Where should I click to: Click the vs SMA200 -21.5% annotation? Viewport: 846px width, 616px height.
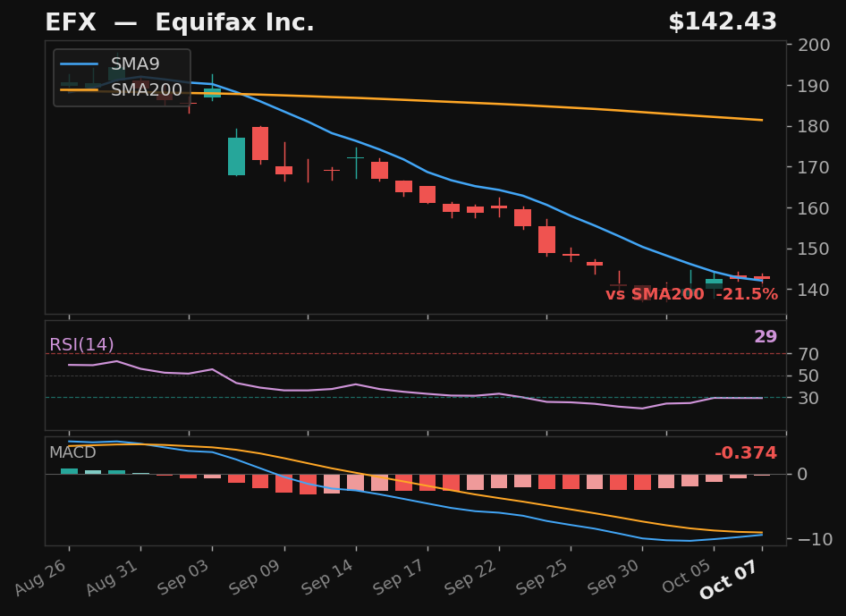pos(691,294)
